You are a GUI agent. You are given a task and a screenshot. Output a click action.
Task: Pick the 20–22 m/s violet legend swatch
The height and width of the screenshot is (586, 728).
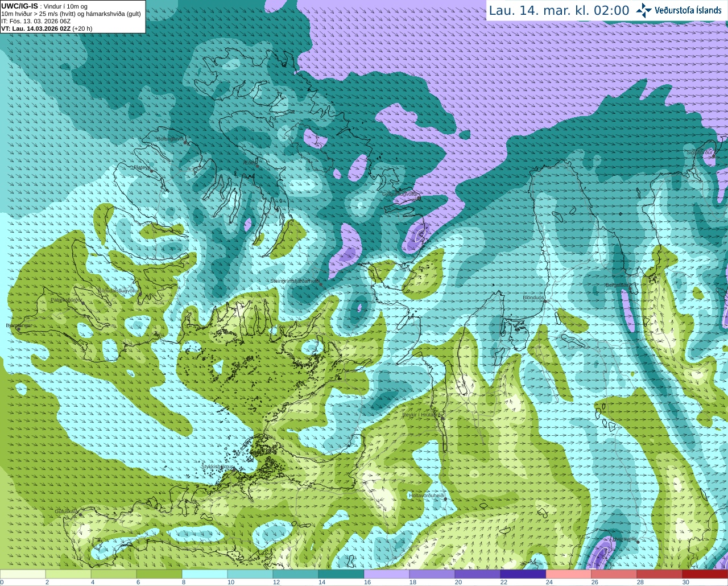(x=478, y=574)
